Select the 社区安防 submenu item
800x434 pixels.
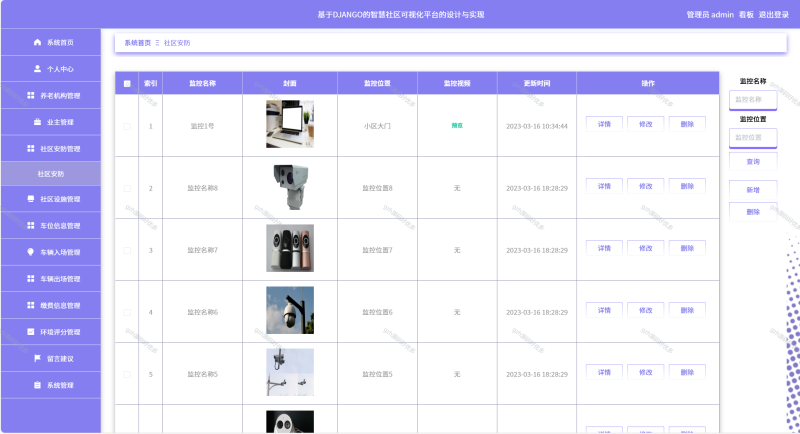point(51,174)
